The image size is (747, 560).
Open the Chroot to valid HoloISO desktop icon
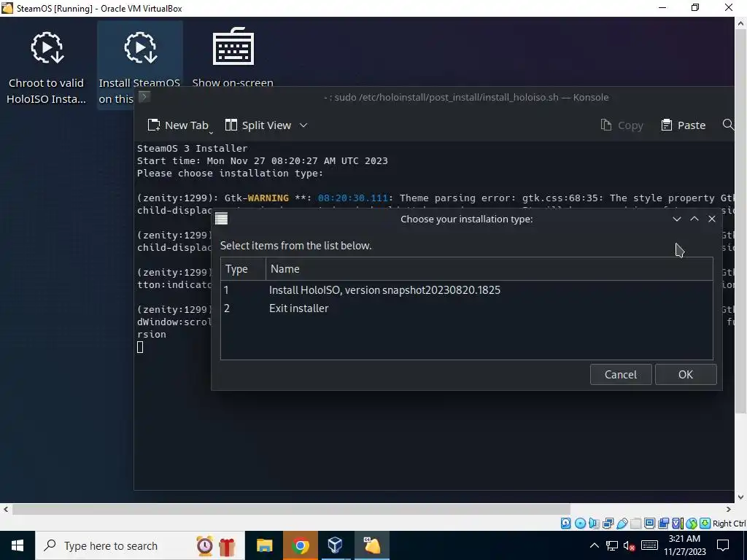[x=46, y=67]
